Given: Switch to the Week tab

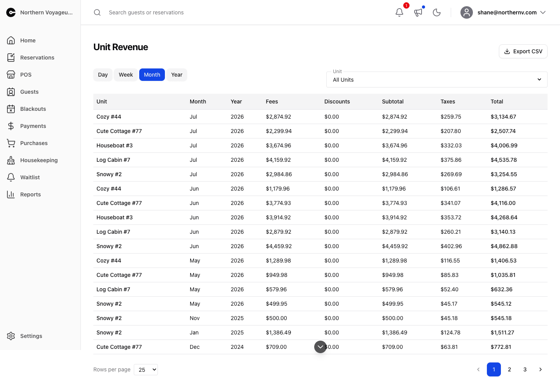Looking at the screenshot, I should [126, 75].
